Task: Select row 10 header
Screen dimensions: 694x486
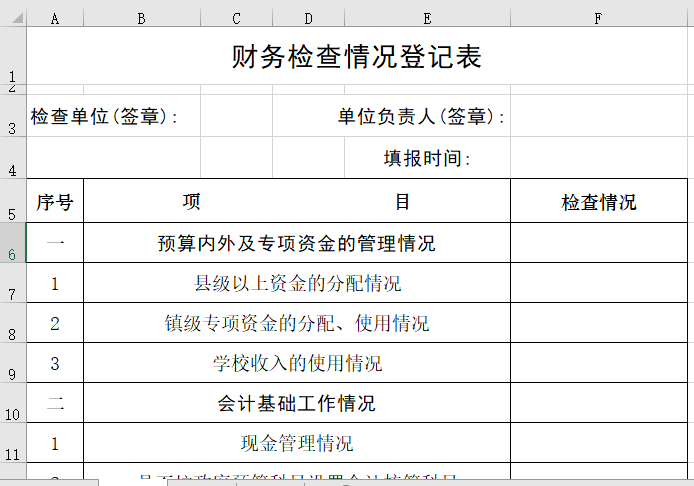Action: 12,403
